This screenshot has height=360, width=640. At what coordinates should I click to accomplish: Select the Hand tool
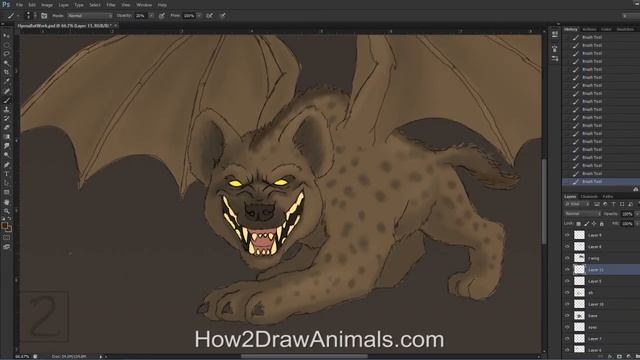7,202
